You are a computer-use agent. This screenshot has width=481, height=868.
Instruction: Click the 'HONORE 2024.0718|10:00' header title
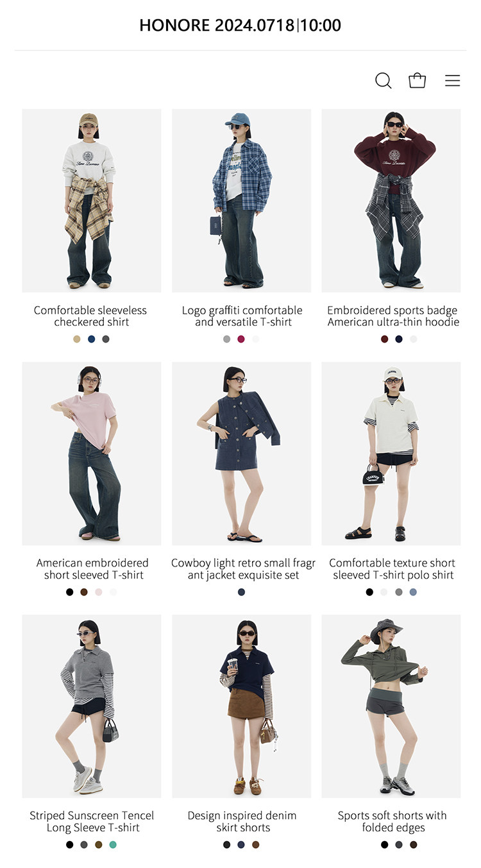(x=240, y=26)
